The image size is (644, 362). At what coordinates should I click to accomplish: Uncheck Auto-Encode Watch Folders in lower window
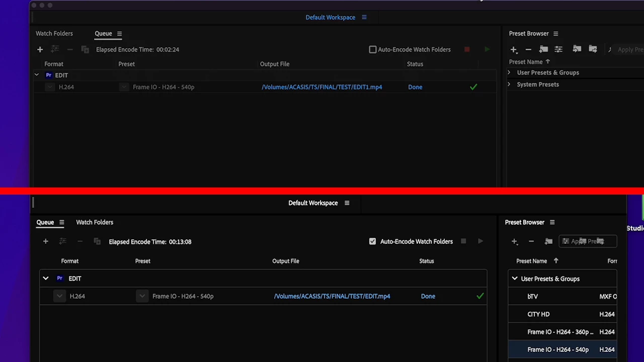point(372,241)
